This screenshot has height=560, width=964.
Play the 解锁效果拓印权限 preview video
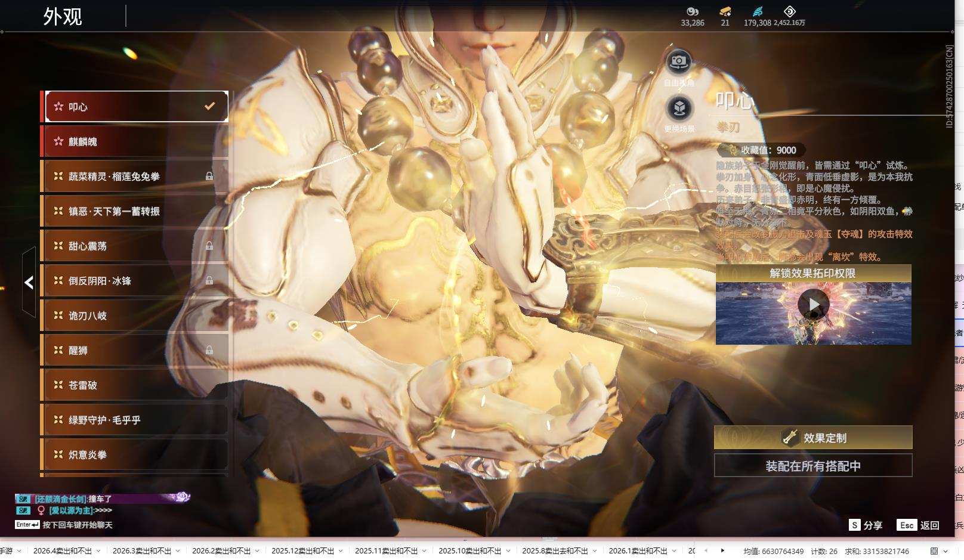(x=814, y=305)
